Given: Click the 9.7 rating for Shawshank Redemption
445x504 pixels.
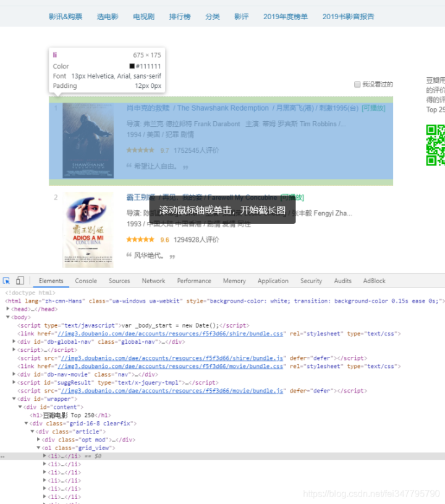Looking at the screenshot, I should 164,150.
